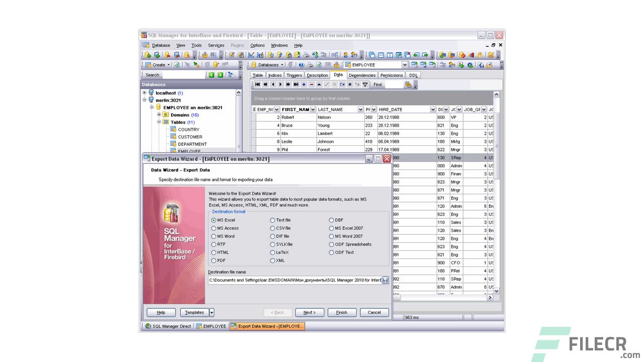This screenshot has height=362, width=644.
Task: Open the Templates dropdown arrow in the wizard
Action: point(211,312)
